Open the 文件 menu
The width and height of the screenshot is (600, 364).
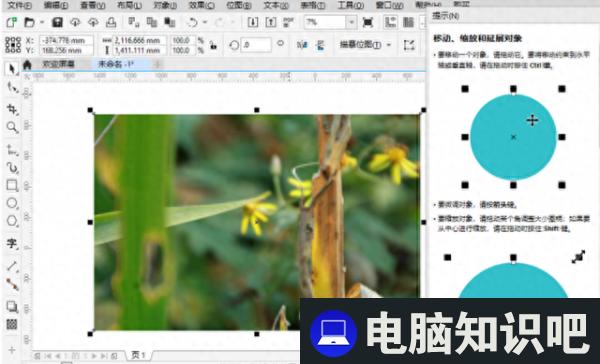tap(20, 5)
